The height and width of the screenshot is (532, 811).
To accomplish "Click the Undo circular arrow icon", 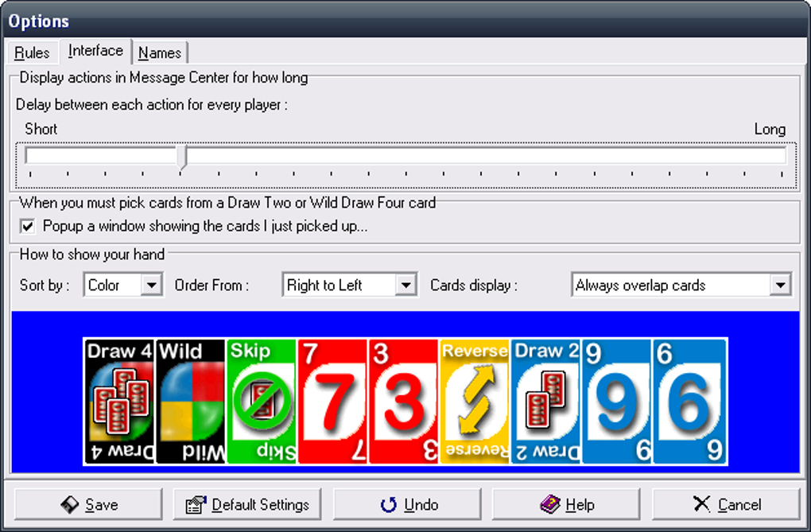I will pos(389,505).
